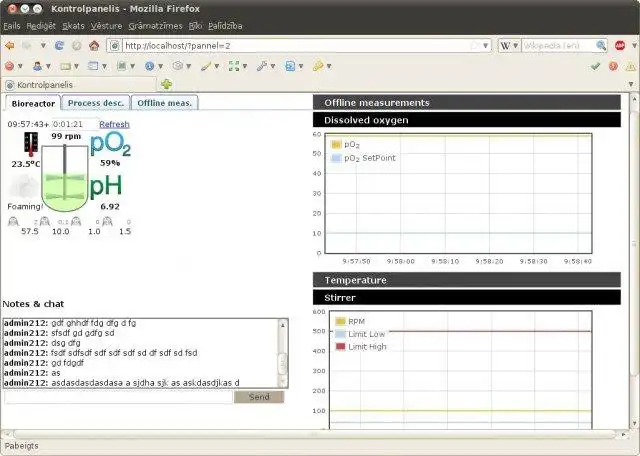The image size is (640, 456).
Task: Click the search magnifier icon
Action: click(601, 46)
